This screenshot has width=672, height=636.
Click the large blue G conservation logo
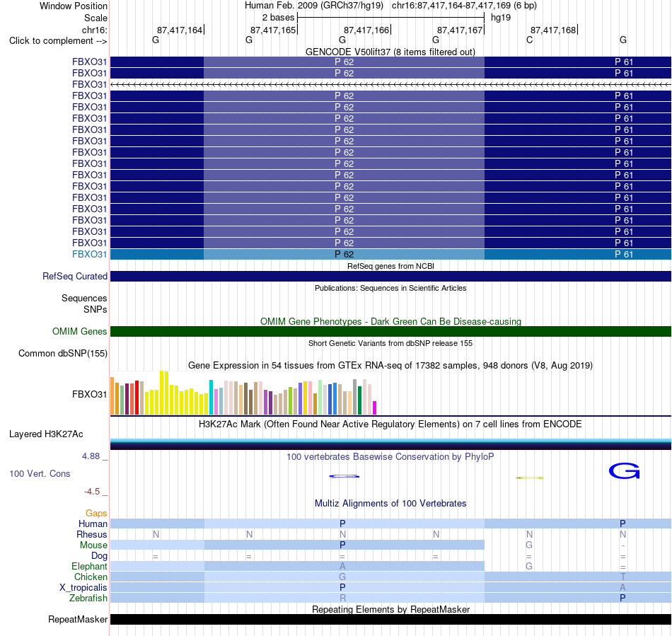click(625, 471)
